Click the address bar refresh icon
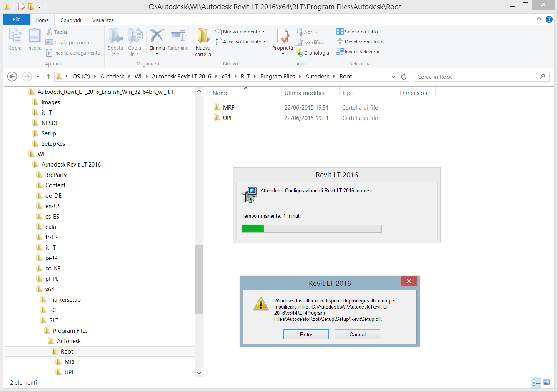Image resolution: width=558 pixels, height=392 pixels. (404, 77)
